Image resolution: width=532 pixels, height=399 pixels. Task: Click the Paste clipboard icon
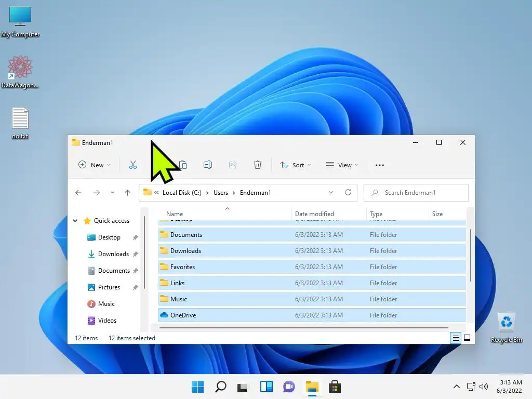coord(183,165)
